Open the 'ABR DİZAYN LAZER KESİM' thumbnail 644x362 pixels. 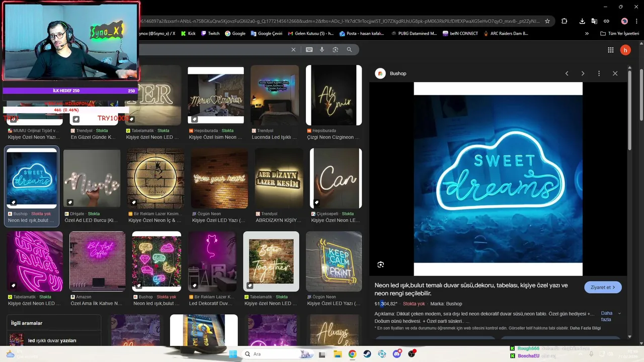click(x=279, y=178)
